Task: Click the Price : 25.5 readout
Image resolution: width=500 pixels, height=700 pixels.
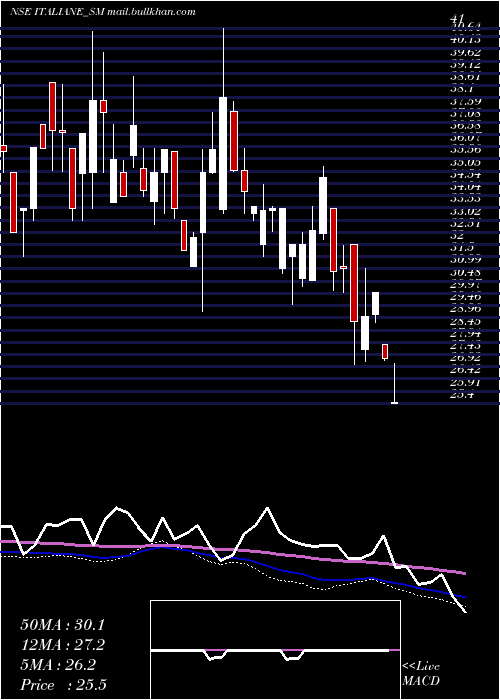Action: tap(63, 684)
